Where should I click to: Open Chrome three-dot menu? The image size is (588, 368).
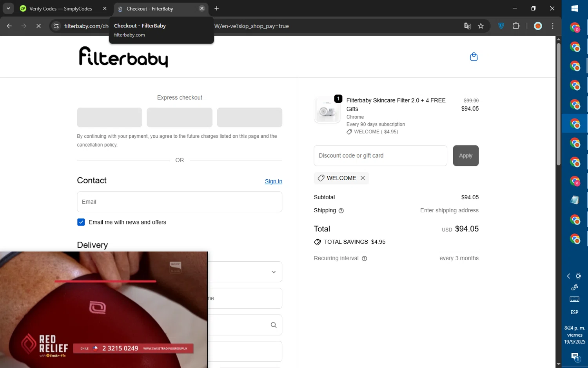coord(553,26)
